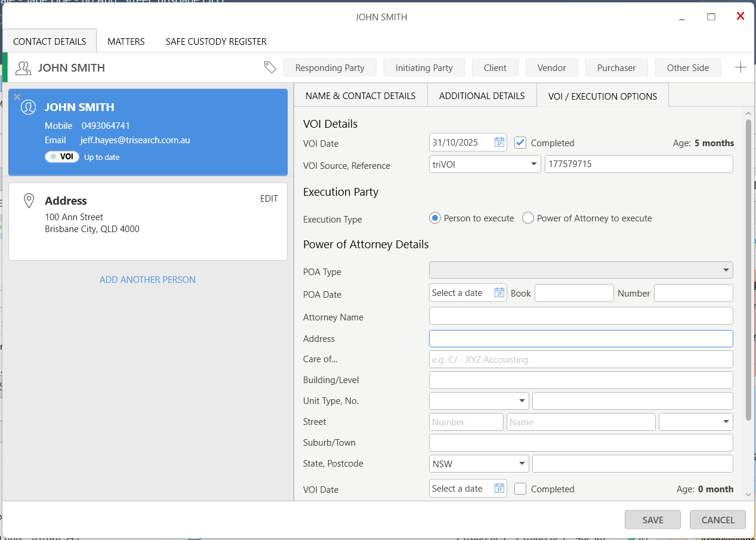Screen dimensions: 756x540
Task: Open the State dropdown showing NSW
Action: [x=522, y=464]
